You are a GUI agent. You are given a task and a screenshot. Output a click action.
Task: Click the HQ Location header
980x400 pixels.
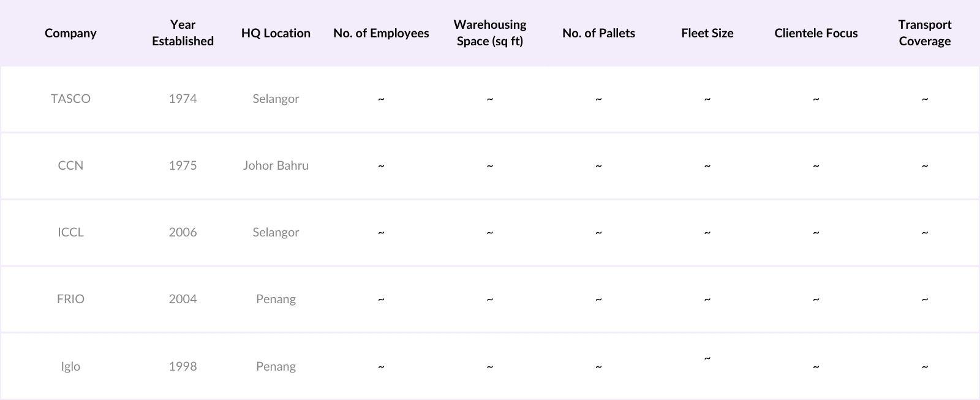point(276,33)
